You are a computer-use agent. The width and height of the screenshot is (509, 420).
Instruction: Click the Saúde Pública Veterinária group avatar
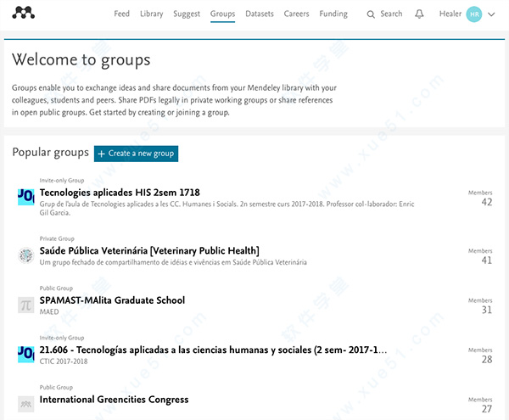tap(26, 255)
